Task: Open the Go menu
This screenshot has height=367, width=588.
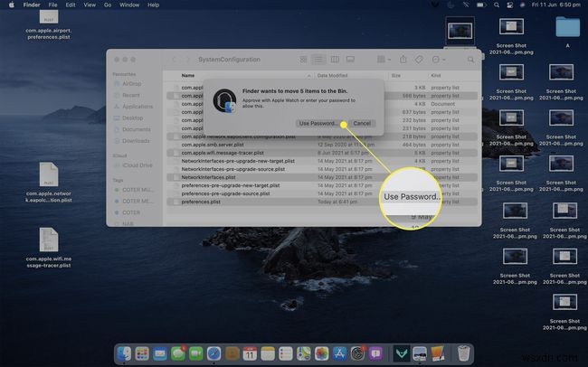Action: (x=108, y=5)
